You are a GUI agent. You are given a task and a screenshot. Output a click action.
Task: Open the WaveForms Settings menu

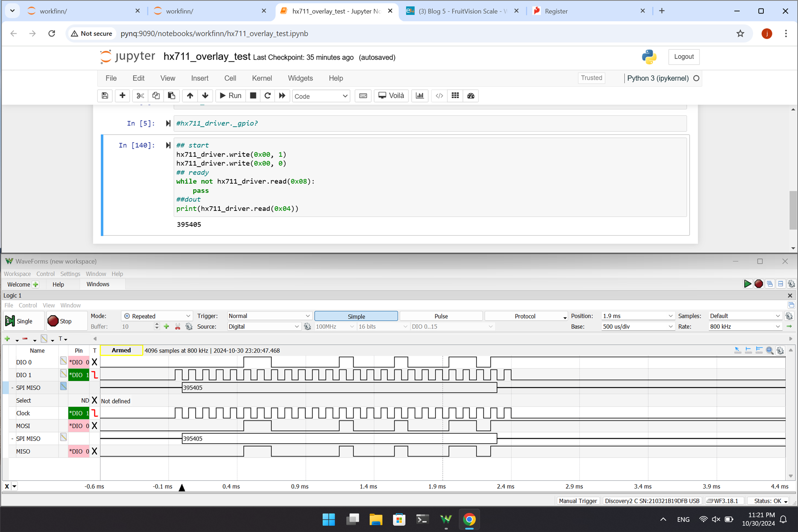(x=70, y=274)
